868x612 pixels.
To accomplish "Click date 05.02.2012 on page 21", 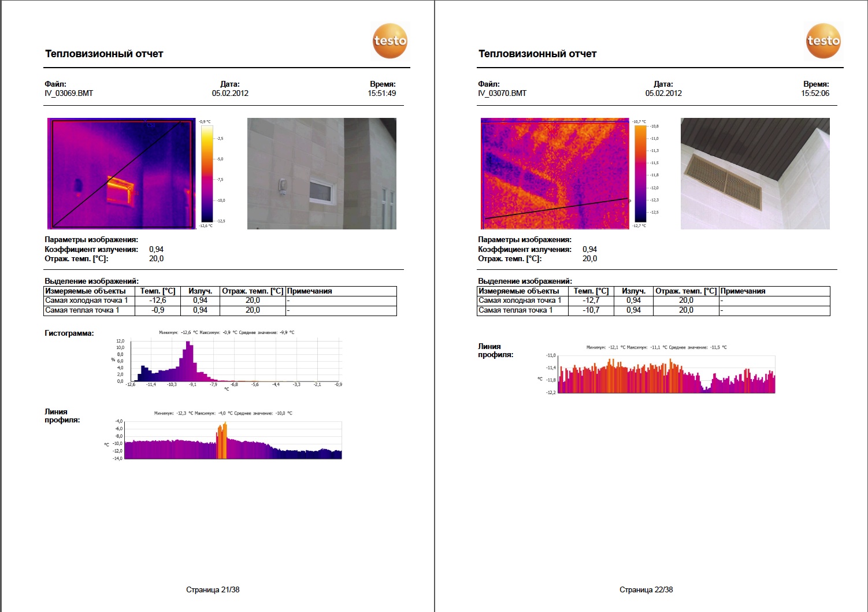I will point(230,93).
